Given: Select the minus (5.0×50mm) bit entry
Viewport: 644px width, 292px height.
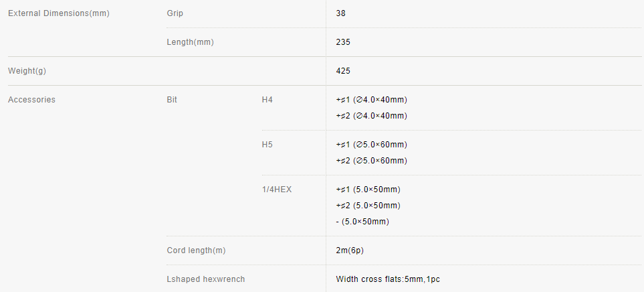Looking at the screenshot, I should click(362, 222).
